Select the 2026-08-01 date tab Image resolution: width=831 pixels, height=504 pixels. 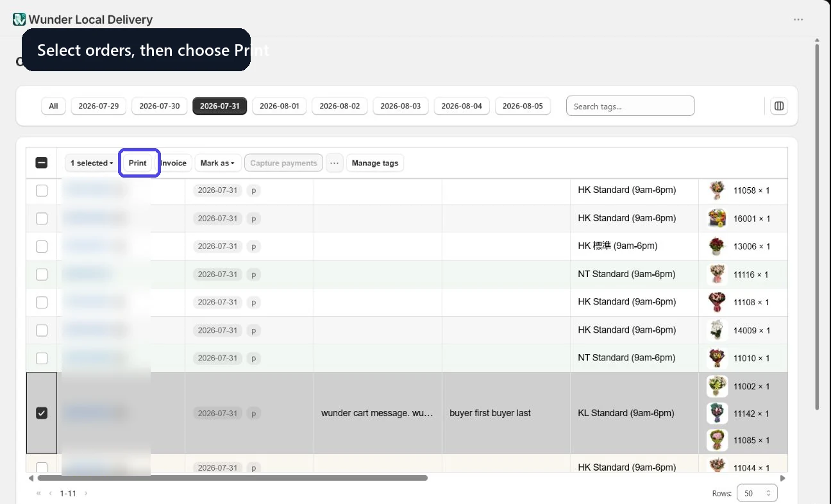tap(280, 106)
